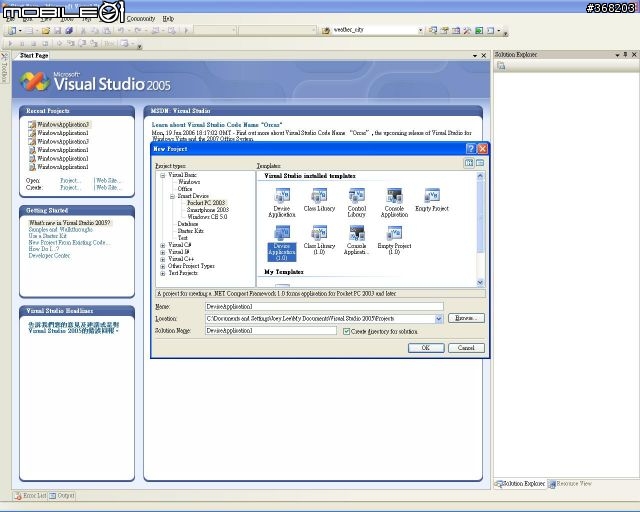Open the Object Browser toolbar icon
Viewport: 640px width, 512px height.
[x=456, y=30]
